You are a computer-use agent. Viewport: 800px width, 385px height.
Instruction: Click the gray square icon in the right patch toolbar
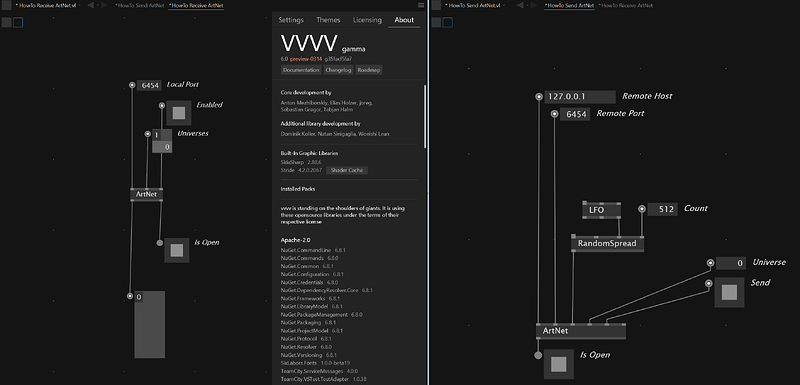click(436, 22)
